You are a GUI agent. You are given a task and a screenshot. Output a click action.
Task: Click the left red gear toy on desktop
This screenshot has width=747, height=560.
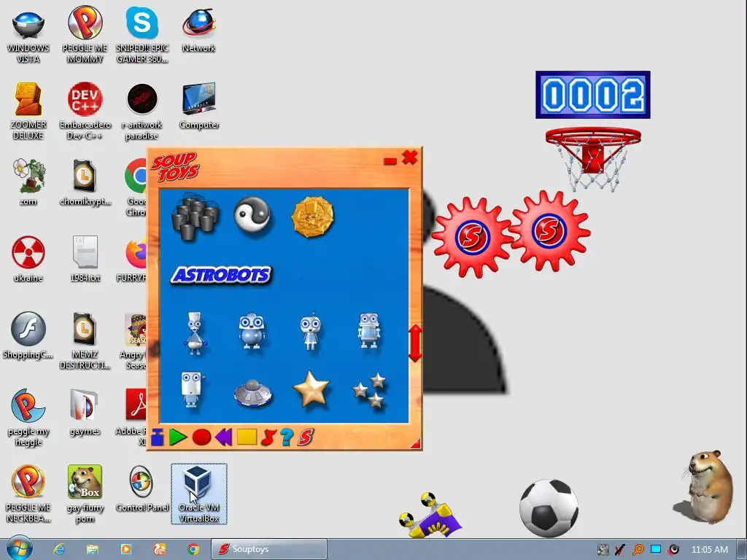[x=472, y=237]
